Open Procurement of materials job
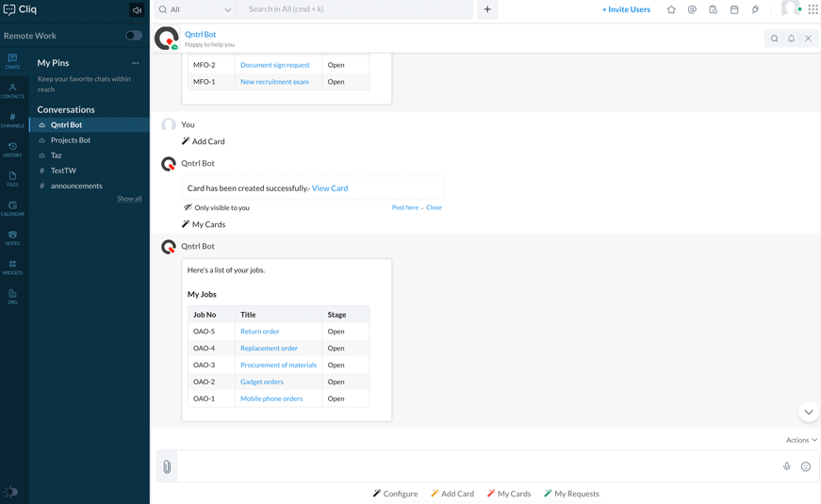The height and width of the screenshot is (504, 821). pyautogui.click(x=279, y=365)
